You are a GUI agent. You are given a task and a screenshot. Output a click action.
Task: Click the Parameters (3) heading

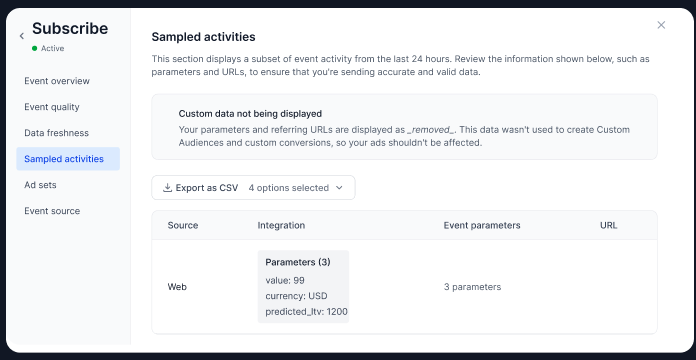298,262
